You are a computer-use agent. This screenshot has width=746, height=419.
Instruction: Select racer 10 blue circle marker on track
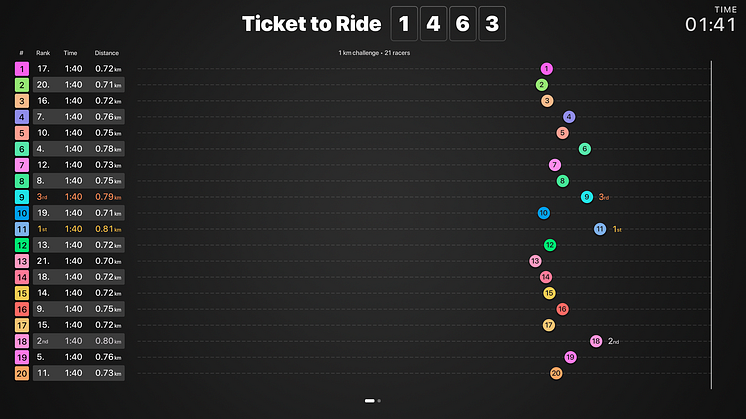coord(544,213)
